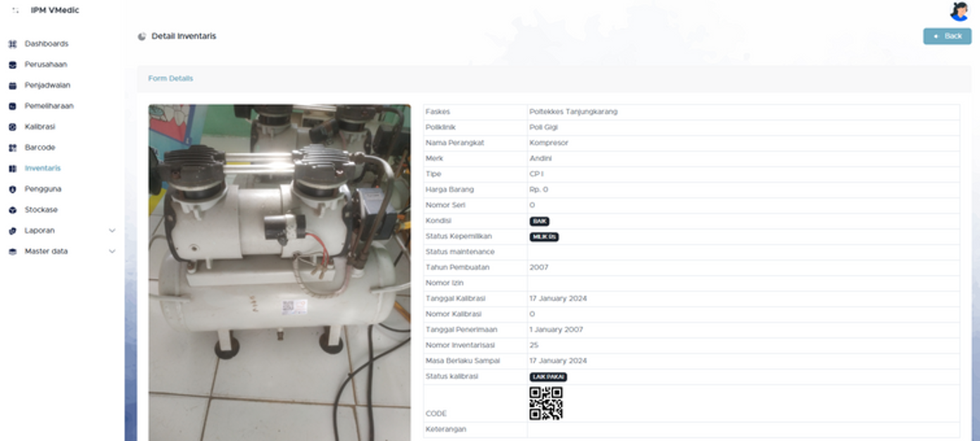Screen dimensions: 980x441
Task: Expand the Laporan submenu chevron
Action: click(112, 230)
